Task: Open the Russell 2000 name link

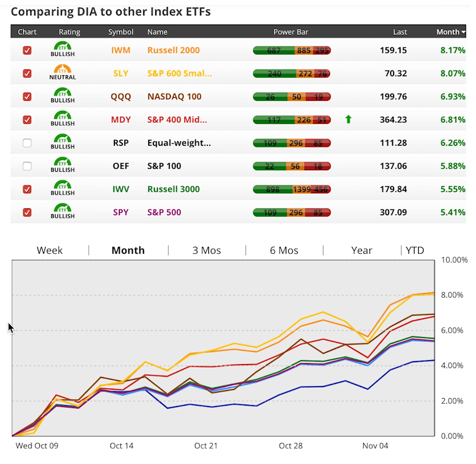Action: 174,50
